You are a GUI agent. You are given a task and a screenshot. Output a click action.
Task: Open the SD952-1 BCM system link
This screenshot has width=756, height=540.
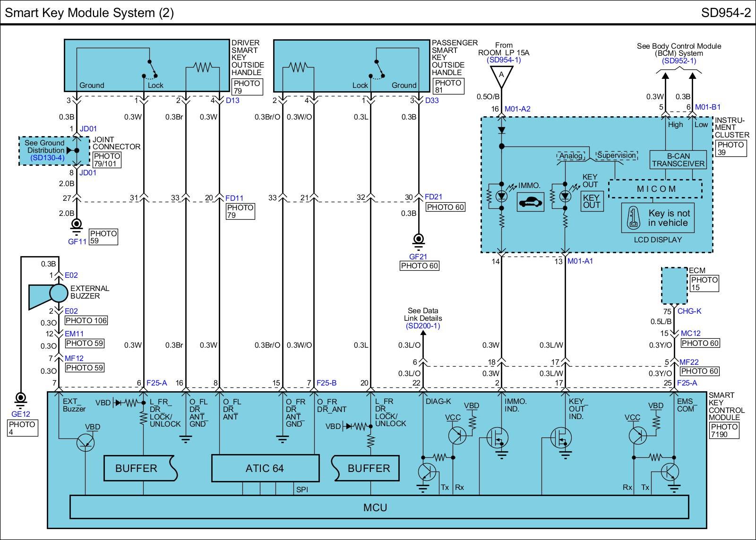(x=679, y=60)
